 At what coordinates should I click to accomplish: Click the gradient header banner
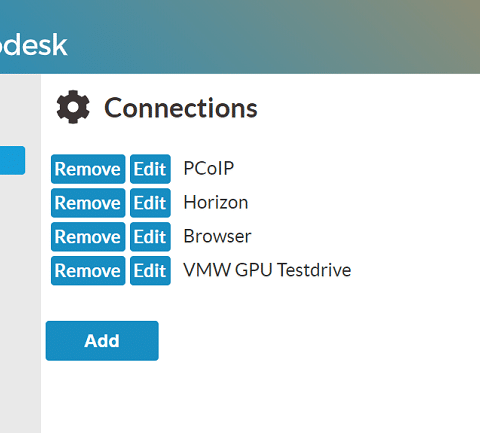[240, 37]
